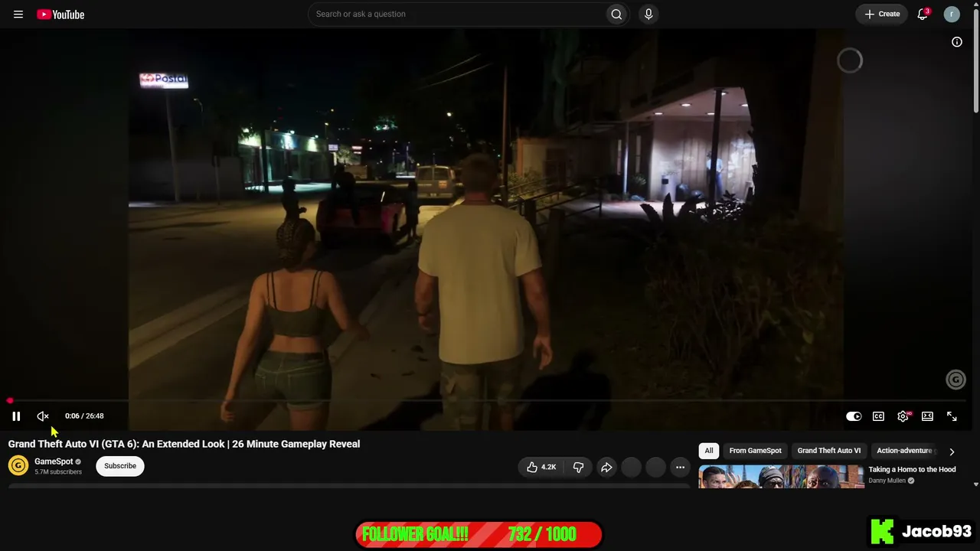Screen dimensions: 980x551
Task: Click the page scrollbar down arrow
Action: tap(976, 484)
